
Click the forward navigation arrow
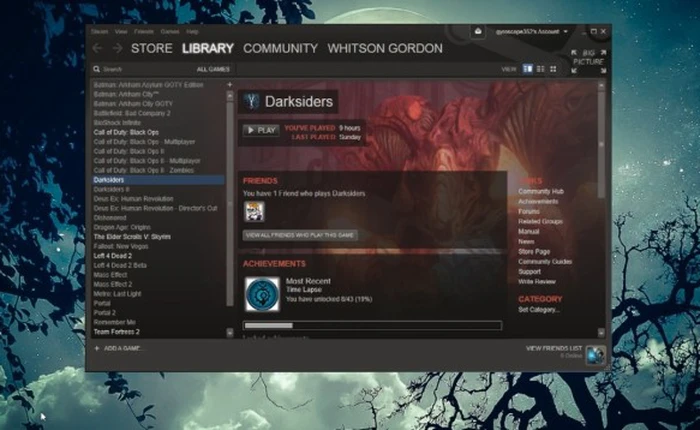click(117, 48)
